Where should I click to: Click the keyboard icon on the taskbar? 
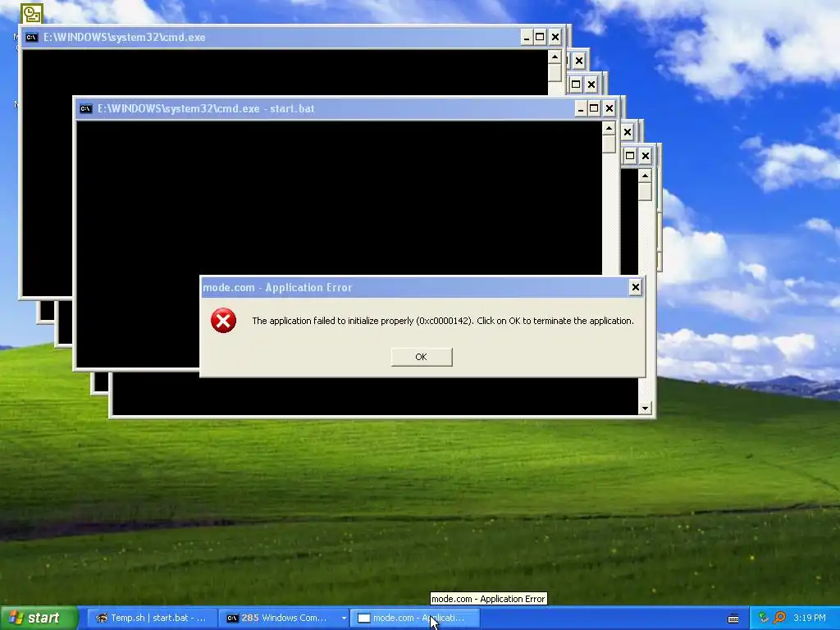[x=733, y=619]
